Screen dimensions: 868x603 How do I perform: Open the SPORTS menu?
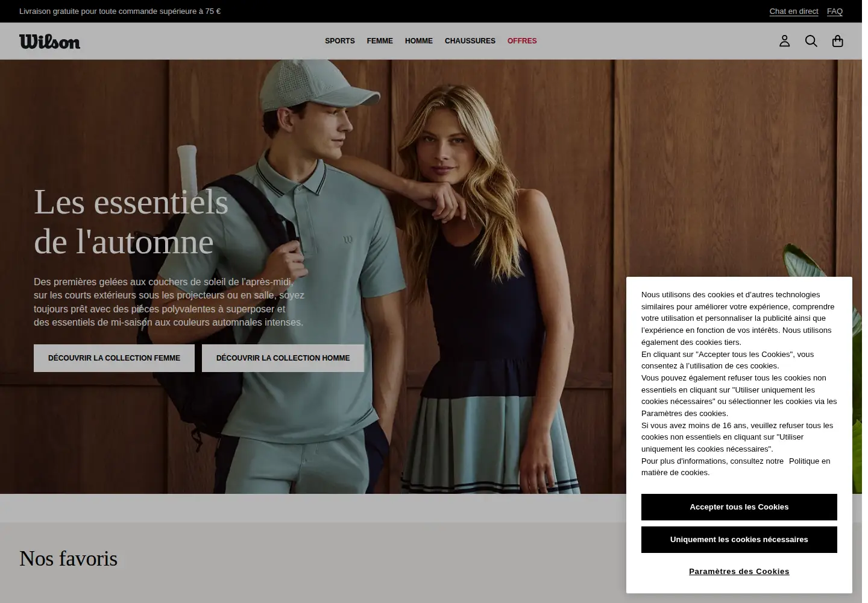pos(340,41)
